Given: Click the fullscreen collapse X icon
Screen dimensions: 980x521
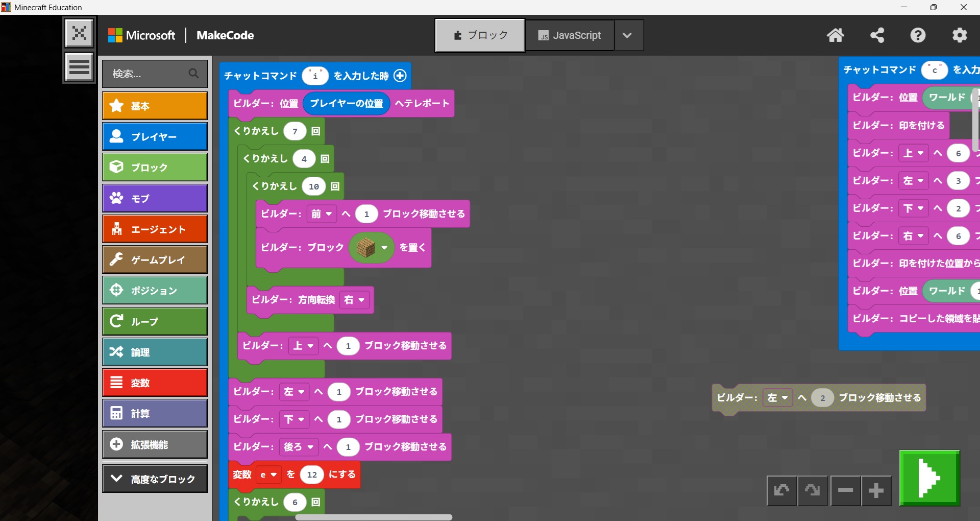Looking at the screenshot, I should [79, 33].
